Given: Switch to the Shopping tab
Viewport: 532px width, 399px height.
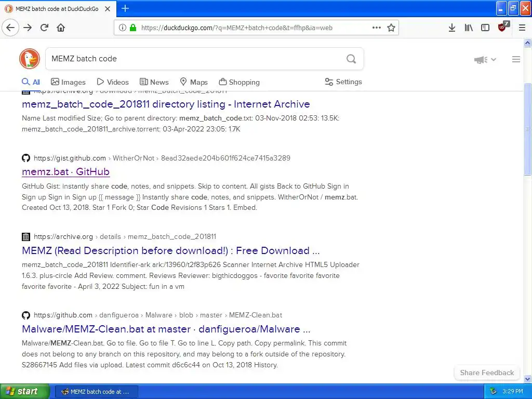Looking at the screenshot, I should pos(239,82).
